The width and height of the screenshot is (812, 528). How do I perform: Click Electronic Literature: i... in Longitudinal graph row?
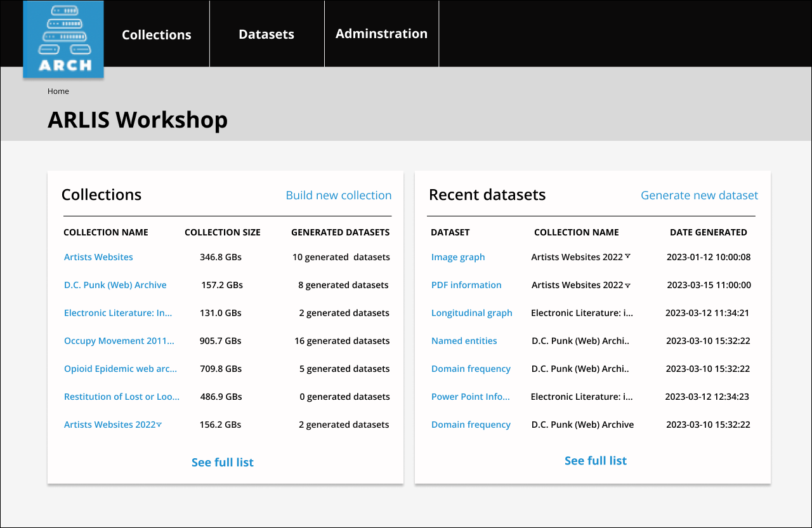tap(582, 313)
